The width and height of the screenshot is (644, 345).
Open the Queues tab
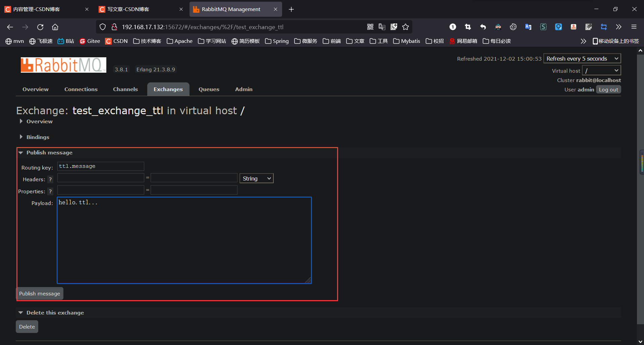click(209, 89)
